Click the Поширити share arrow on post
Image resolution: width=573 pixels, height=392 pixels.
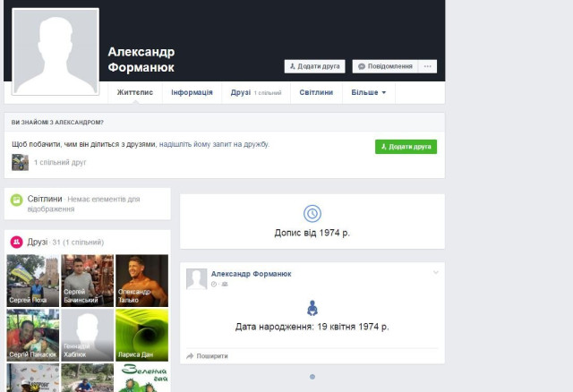point(190,356)
